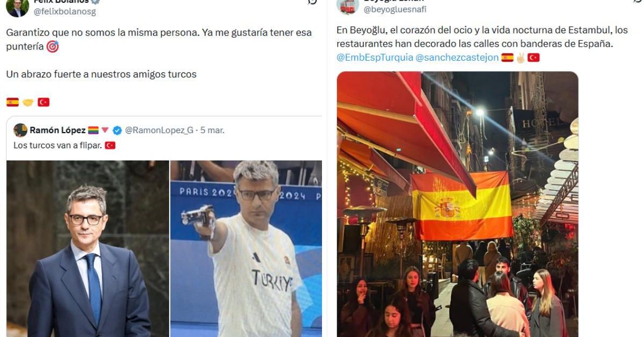
Task: Click Ramón López's small avatar
Action: (x=20, y=130)
